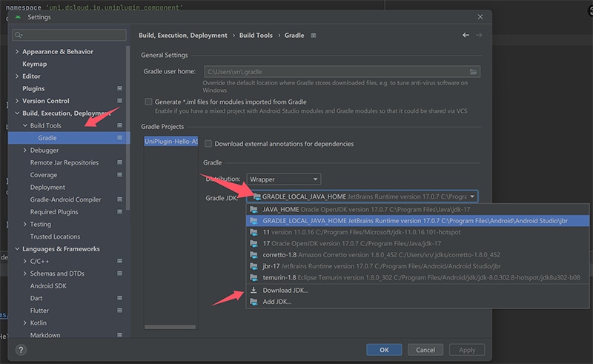
Task: Click the forward navigation arrow
Action: point(479,35)
